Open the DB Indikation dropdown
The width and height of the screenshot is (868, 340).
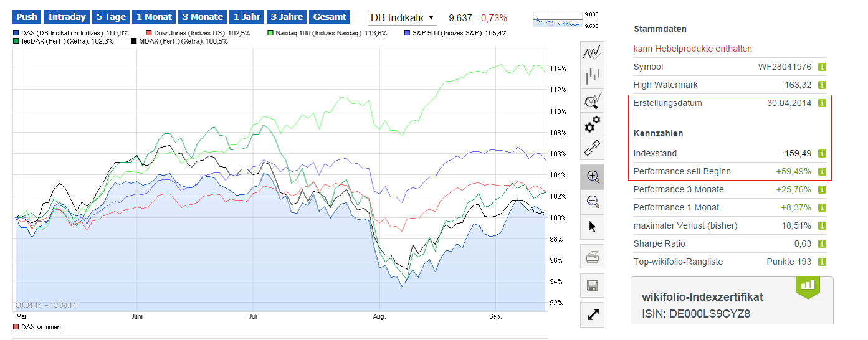click(403, 18)
